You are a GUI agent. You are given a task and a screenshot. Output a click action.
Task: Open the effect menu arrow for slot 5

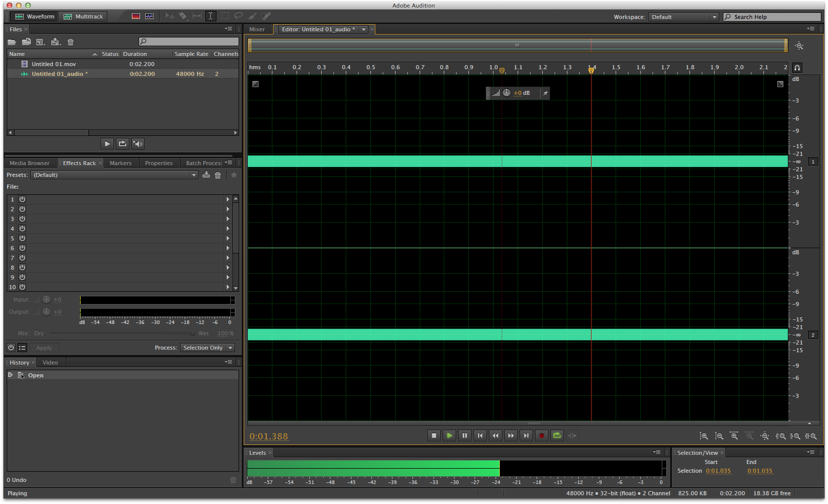pos(228,238)
